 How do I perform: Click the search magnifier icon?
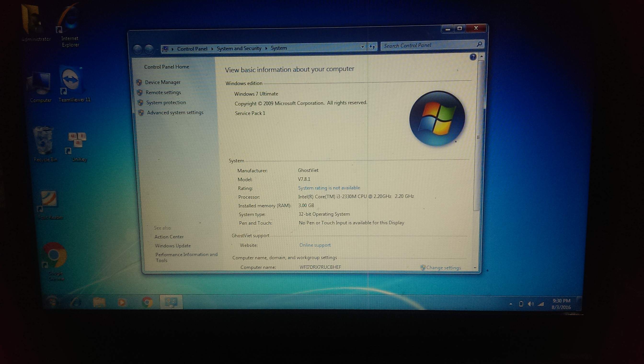point(479,44)
